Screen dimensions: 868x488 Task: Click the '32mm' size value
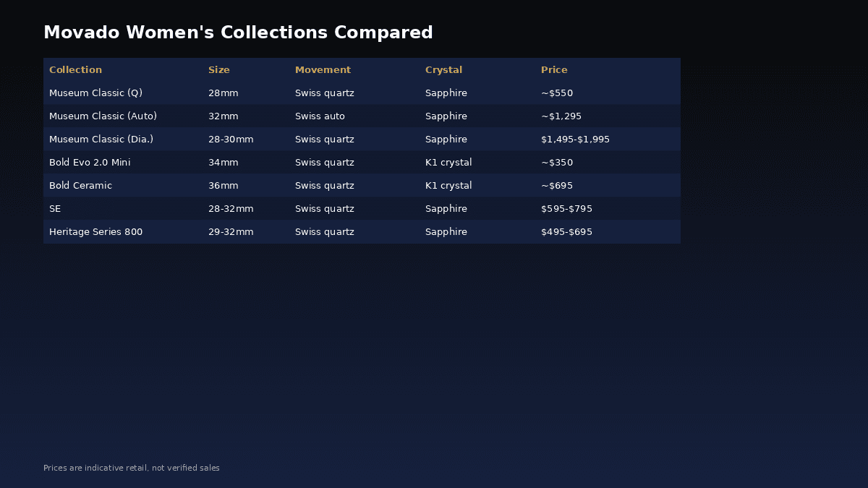coord(223,116)
